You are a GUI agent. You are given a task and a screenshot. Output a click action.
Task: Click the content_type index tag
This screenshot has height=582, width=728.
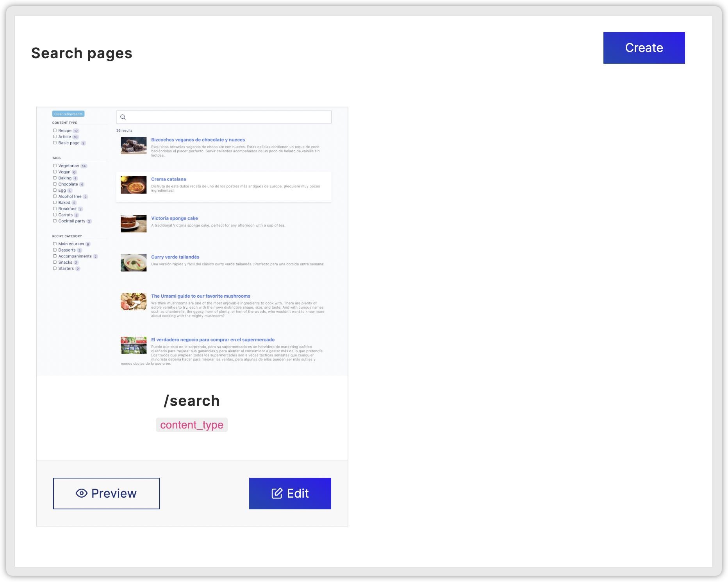pos(192,425)
